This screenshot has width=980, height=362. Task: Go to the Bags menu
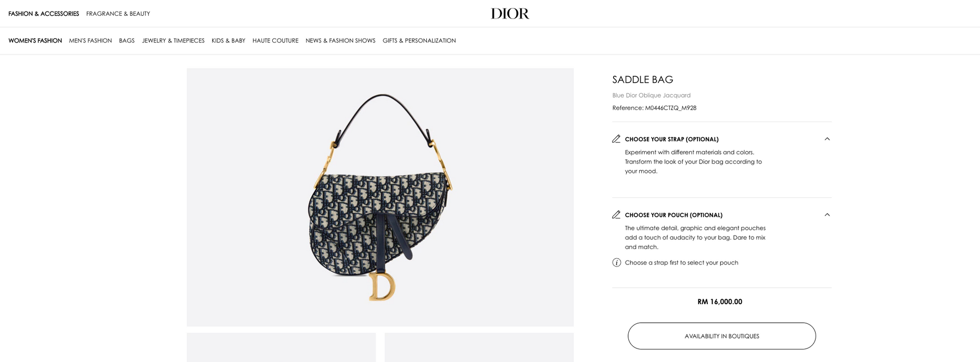127,41
